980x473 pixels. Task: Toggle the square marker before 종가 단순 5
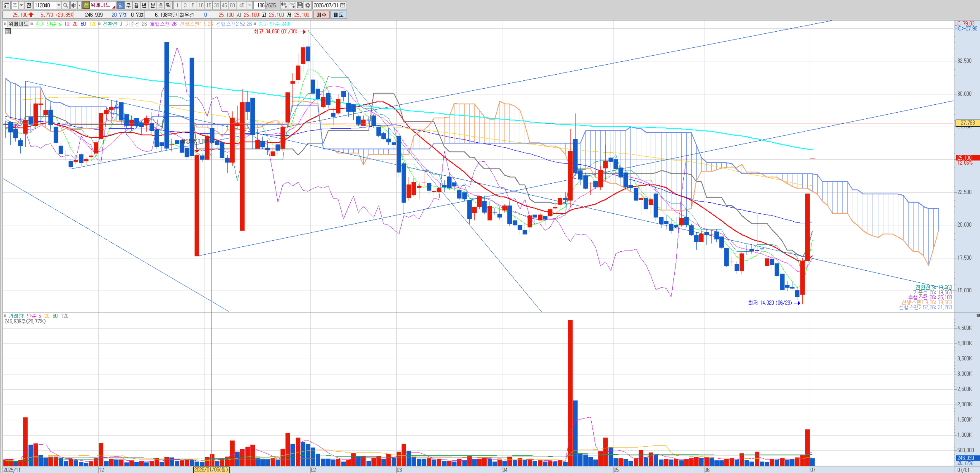(x=32, y=24)
